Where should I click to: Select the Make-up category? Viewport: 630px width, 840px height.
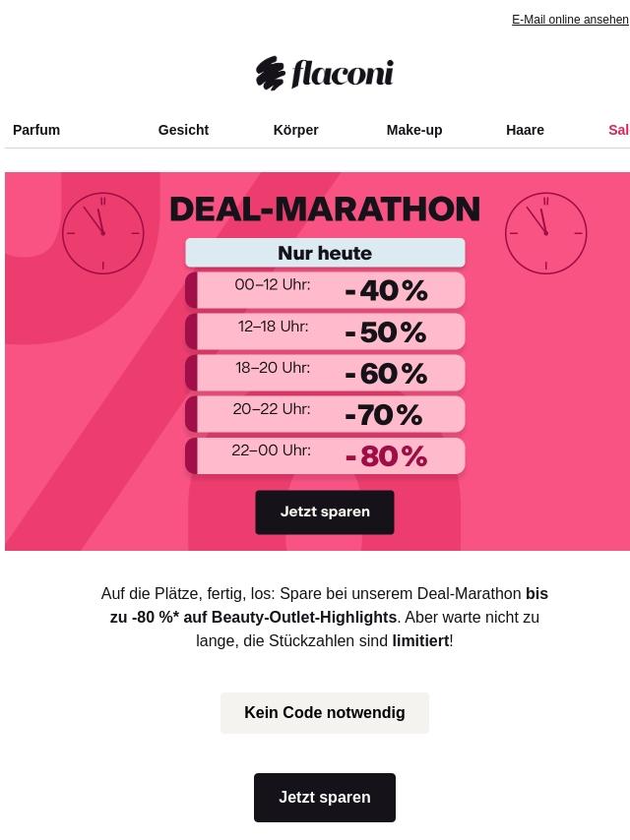(414, 130)
